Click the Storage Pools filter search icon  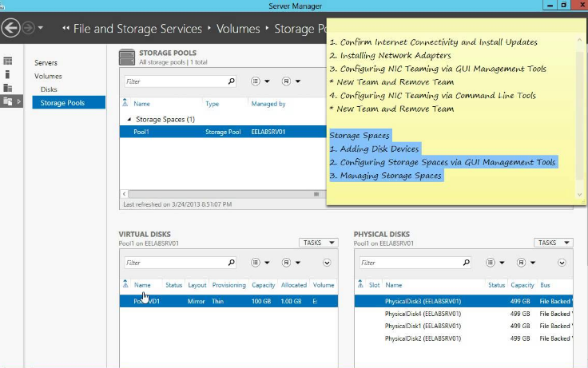[x=232, y=81]
